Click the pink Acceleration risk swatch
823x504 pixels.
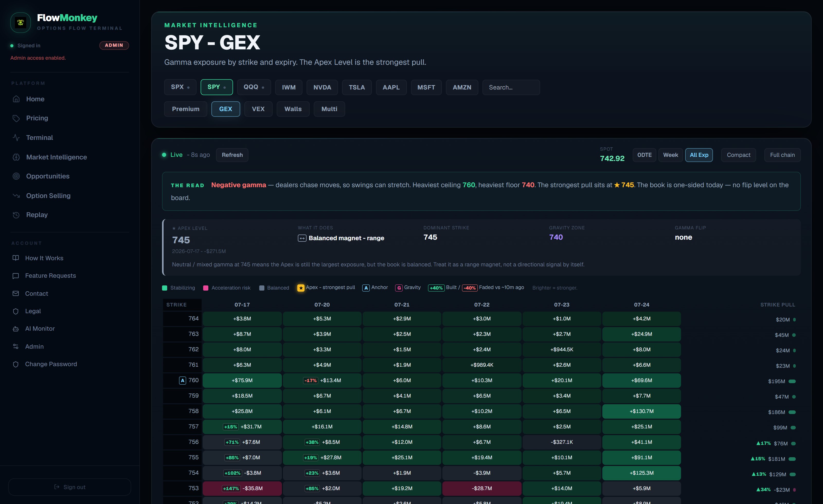click(206, 288)
